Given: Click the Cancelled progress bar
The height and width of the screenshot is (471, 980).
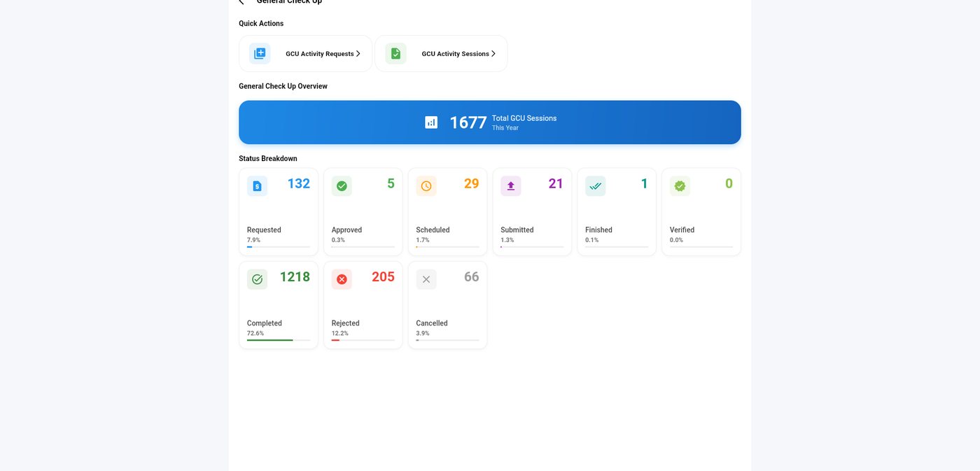Looking at the screenshot, I should 448,340.
